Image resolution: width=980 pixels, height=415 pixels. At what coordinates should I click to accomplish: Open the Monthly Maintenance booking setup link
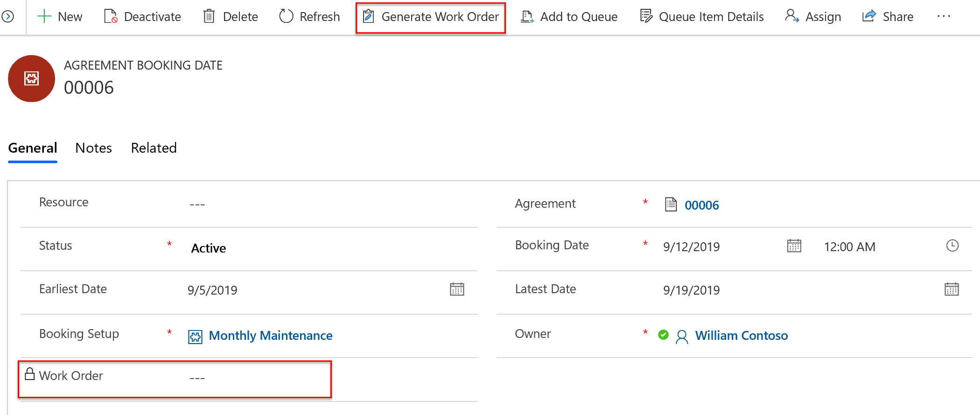point(271,336)
